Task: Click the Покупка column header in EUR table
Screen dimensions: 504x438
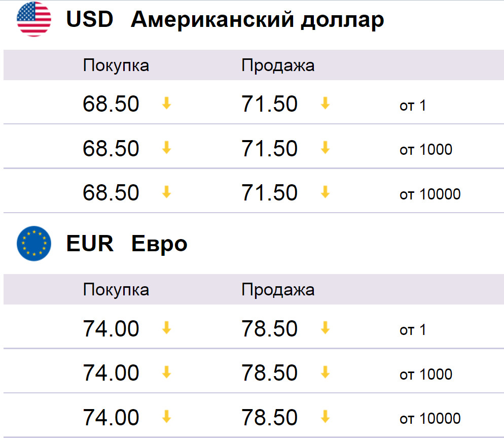Action: pyautogui.click(x=116, y=290)
